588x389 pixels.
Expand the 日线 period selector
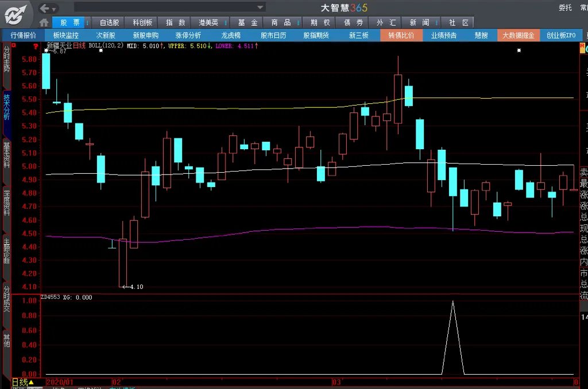[31, 382]
